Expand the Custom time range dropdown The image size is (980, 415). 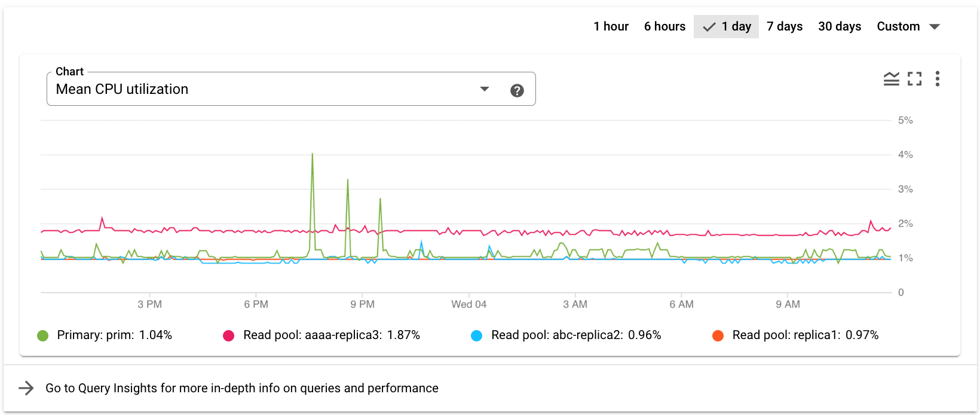[x=936, y=26]
